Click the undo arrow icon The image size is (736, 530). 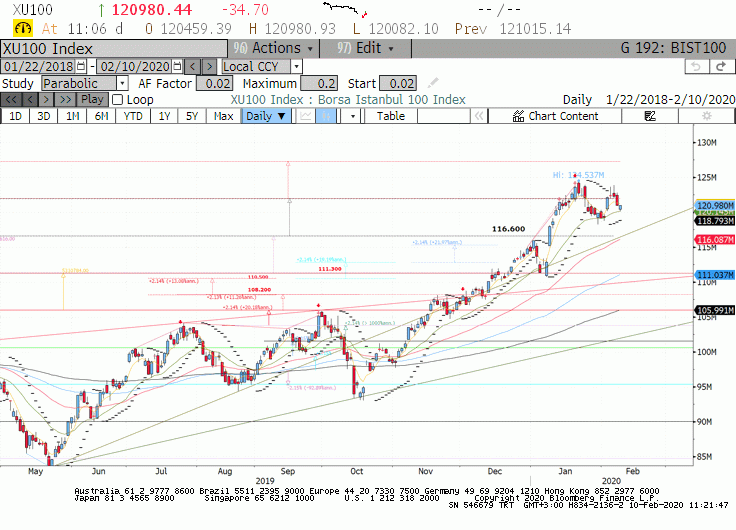click(x=697, y=67)
